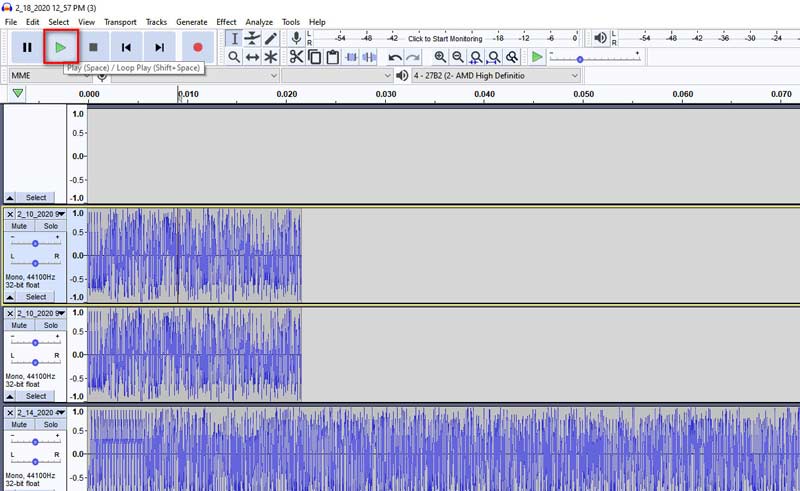Open the Effect menu
This screenshot has width=800, height=491.
226,21
